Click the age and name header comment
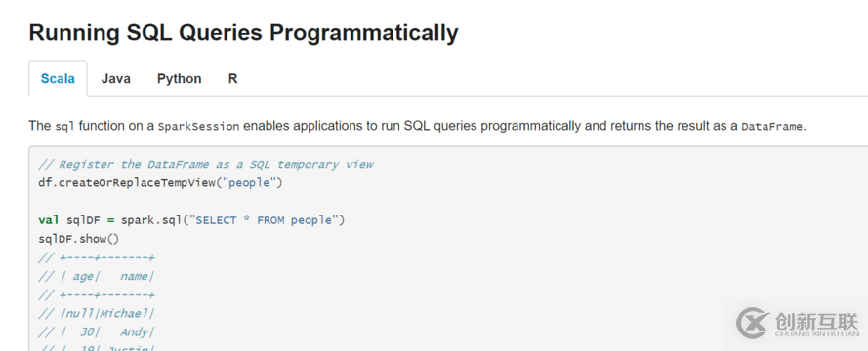The width and height of the screenshot is (868, 351). pos(97,276)
